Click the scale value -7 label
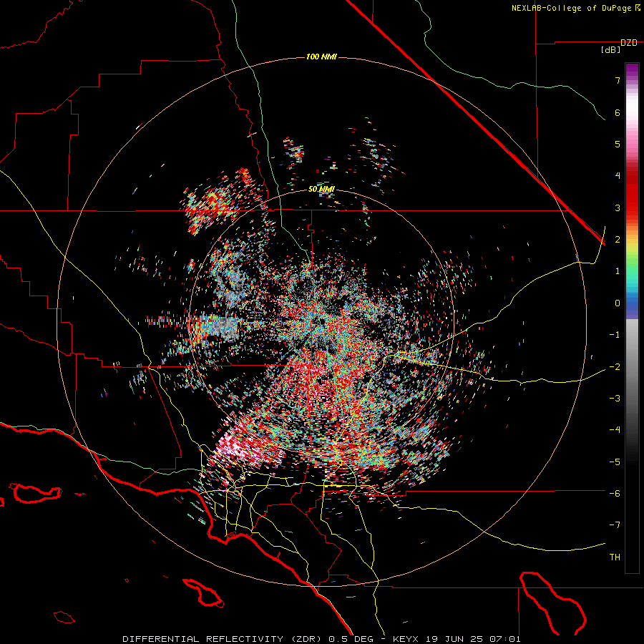This screenshot has width=644, height=644. (615, 525)
